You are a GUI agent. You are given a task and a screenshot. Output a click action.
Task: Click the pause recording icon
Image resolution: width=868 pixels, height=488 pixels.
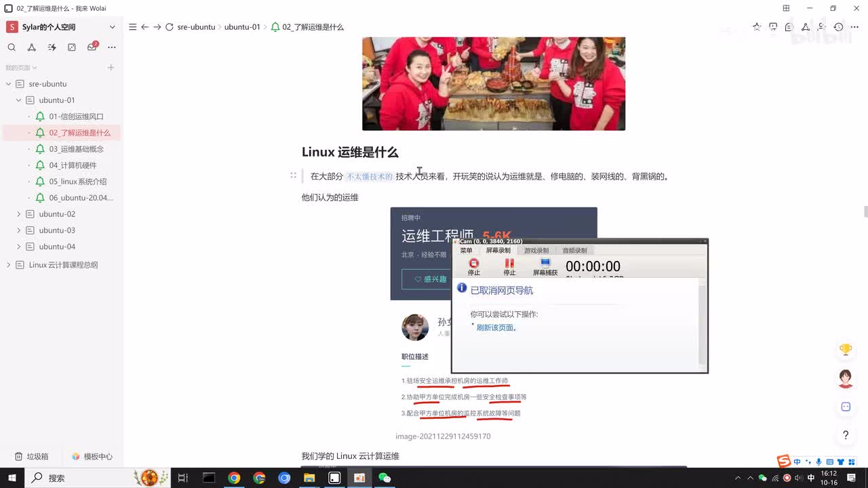[x=509, y=263]
